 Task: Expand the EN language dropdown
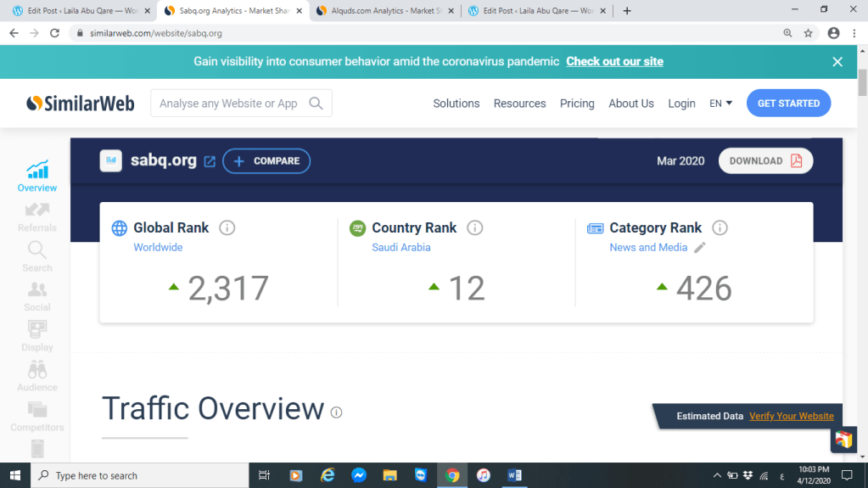click(720, 104)
